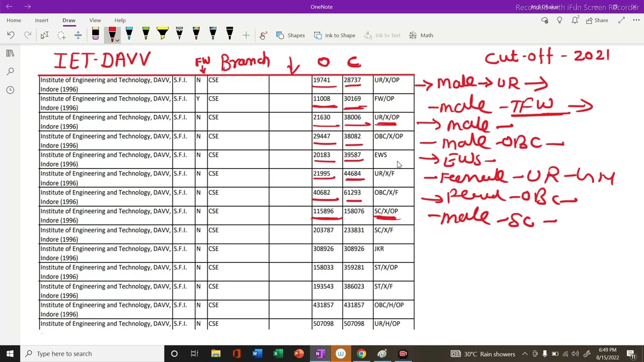This screenshot has width=644, height=362.
Task: Switch to the View tab
Action: pos(95,20)
